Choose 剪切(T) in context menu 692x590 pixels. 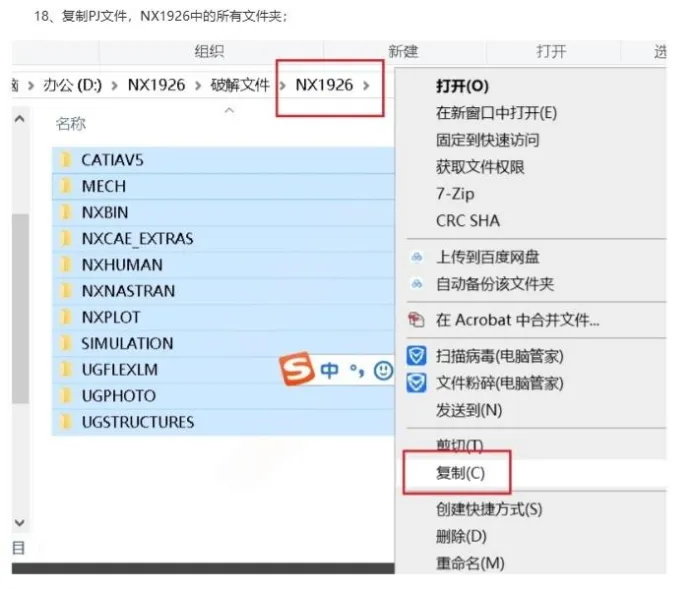(x=460, y=445)
